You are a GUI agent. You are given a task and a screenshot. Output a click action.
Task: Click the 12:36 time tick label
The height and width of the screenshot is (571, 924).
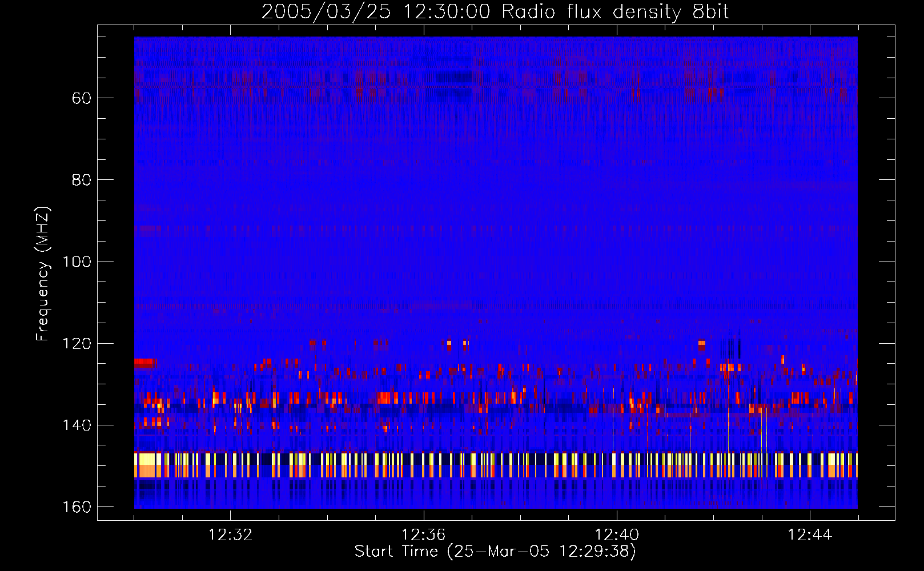coord(423,535)
